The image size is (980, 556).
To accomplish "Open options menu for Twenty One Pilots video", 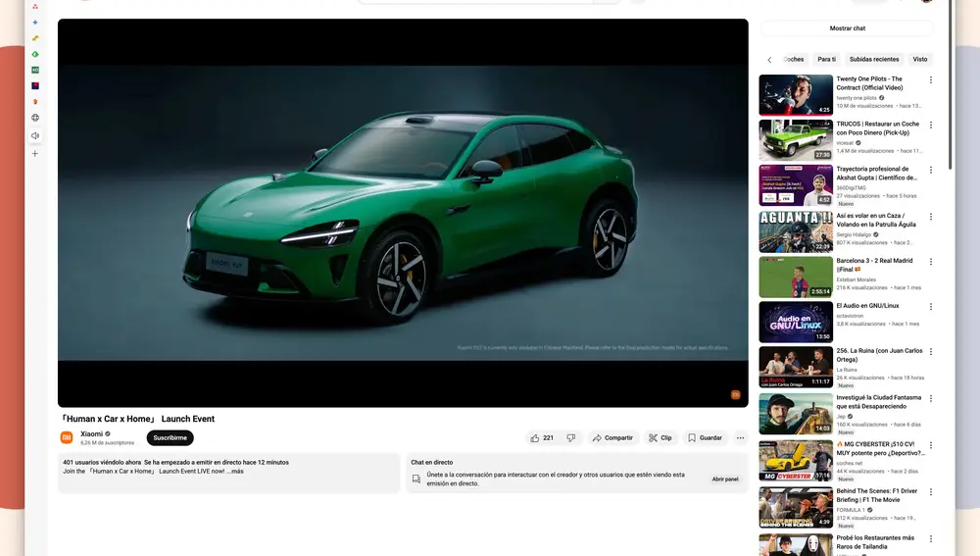I will (931, 80).
